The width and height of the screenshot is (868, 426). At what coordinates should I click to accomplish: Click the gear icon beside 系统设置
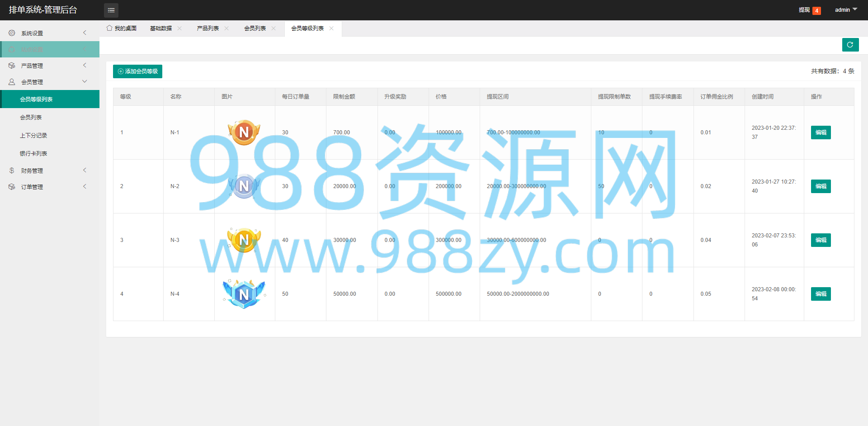(x=12, y=33)
